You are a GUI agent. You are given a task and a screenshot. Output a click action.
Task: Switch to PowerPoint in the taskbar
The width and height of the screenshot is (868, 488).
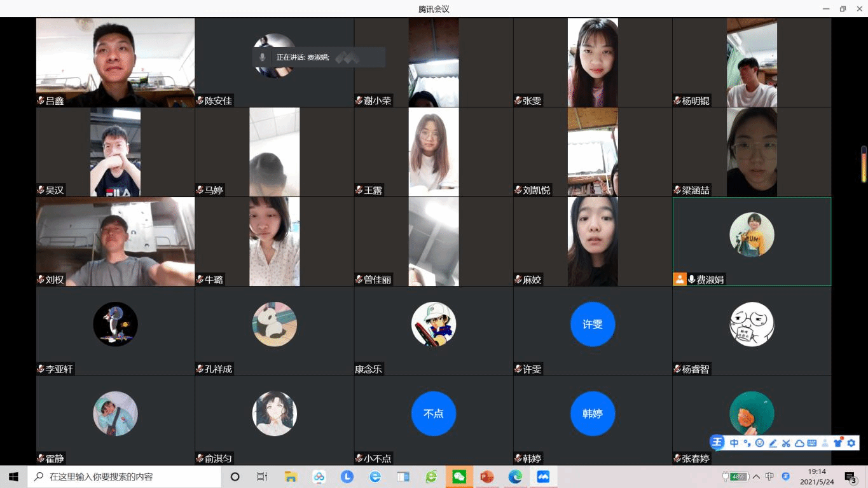click(x=487, y=477)
